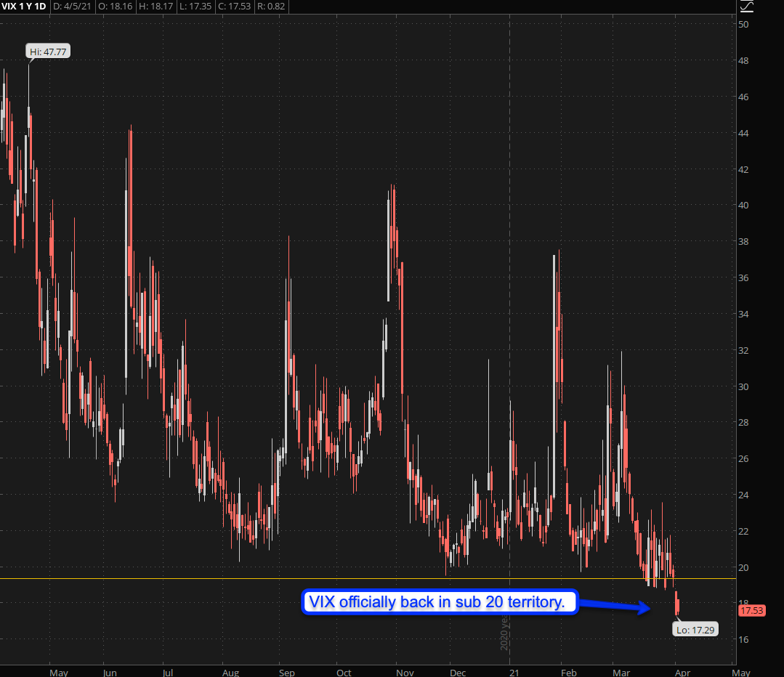Click the Lo: 17.29 price bubble
784x677 pixels.
(696, 630)
